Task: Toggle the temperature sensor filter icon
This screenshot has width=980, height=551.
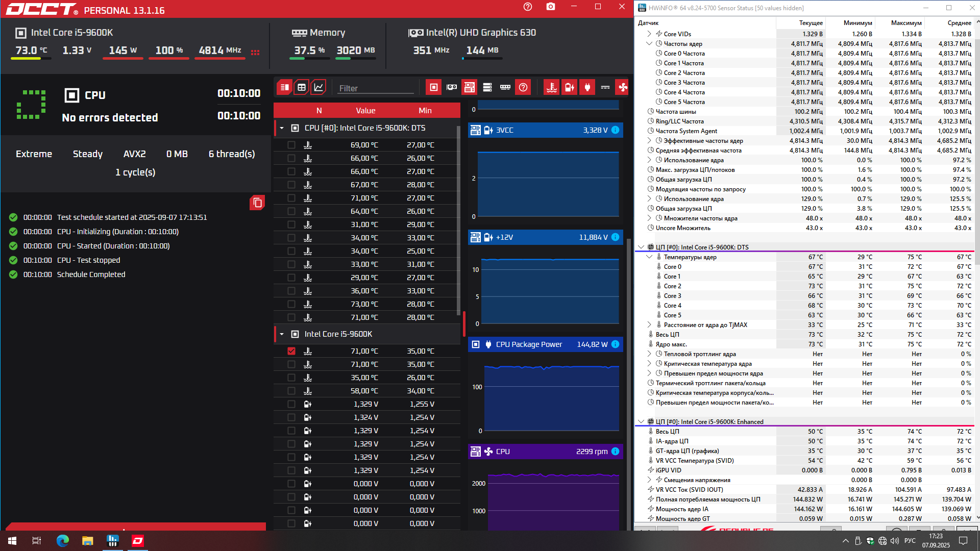Action: click(x=551, y=87)
